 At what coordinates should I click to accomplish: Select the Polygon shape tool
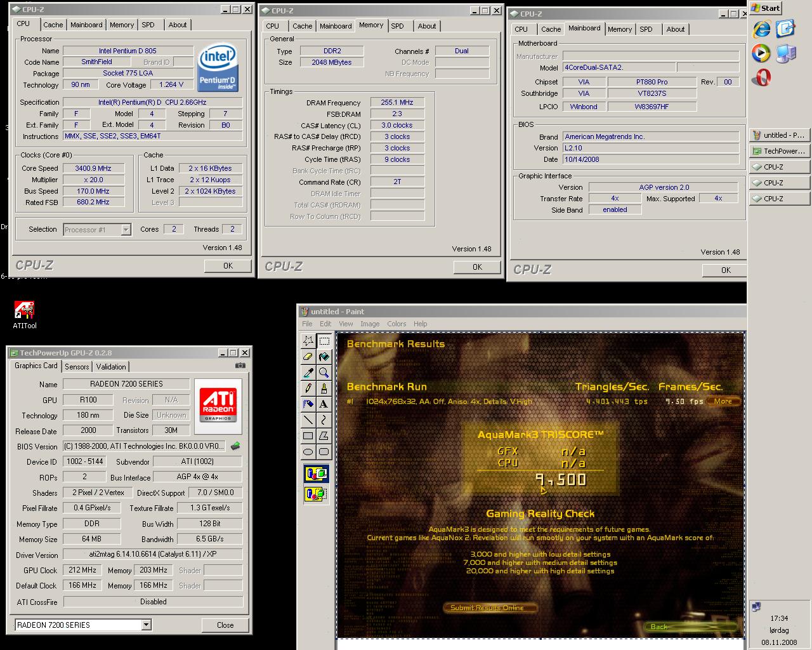pyautogui.click(x=324, y=435)
